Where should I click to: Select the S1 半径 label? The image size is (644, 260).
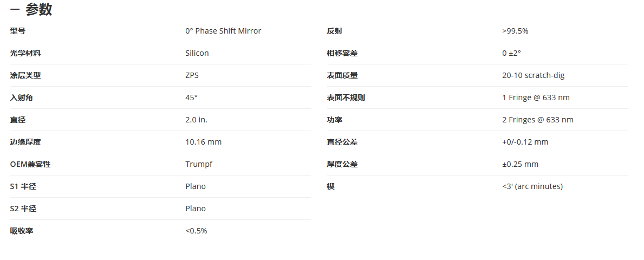tap(23, 186)
